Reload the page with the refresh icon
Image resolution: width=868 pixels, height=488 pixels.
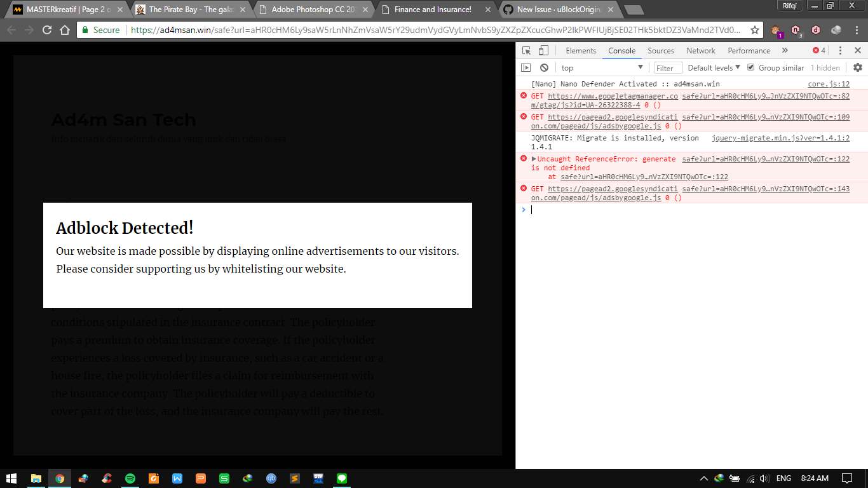pyautogui.click(x=47, y=30)
